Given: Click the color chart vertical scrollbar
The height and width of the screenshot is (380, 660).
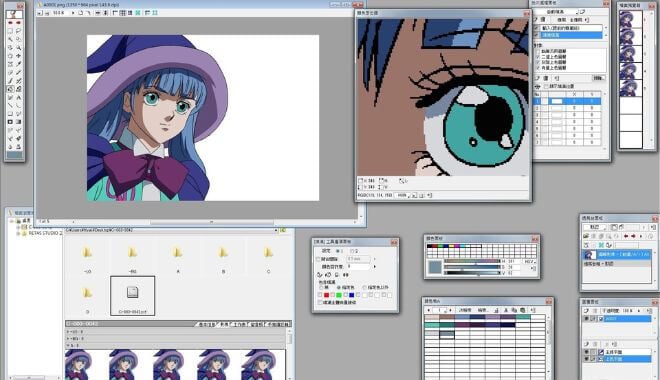Looking at the screenshot, I should 549,345.
